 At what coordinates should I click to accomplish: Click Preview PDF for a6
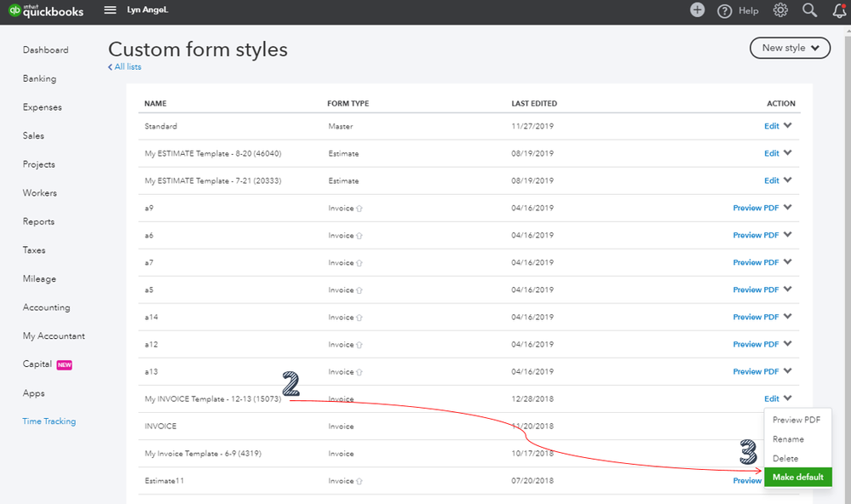[x=756, y=236]
